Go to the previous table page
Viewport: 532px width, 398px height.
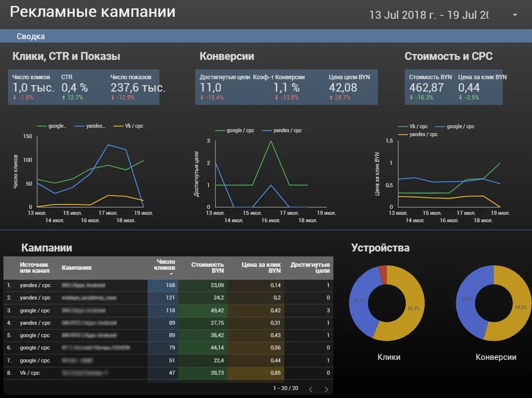[310, 389]
